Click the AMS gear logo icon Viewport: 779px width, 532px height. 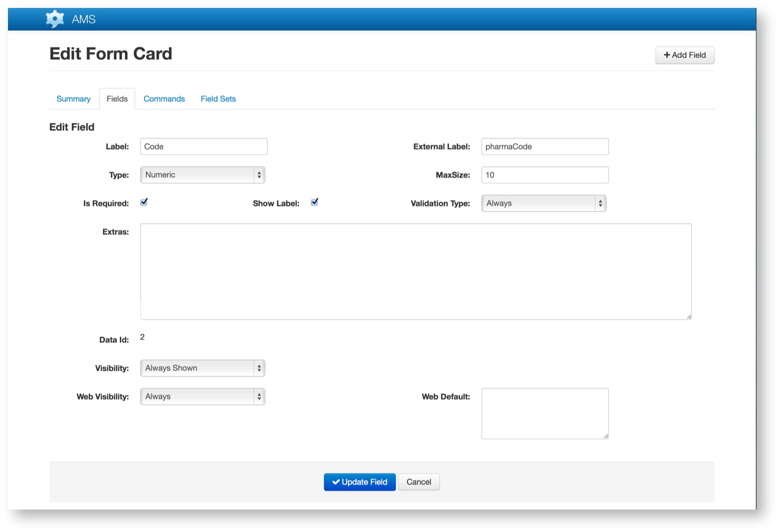tap(55, 19)
